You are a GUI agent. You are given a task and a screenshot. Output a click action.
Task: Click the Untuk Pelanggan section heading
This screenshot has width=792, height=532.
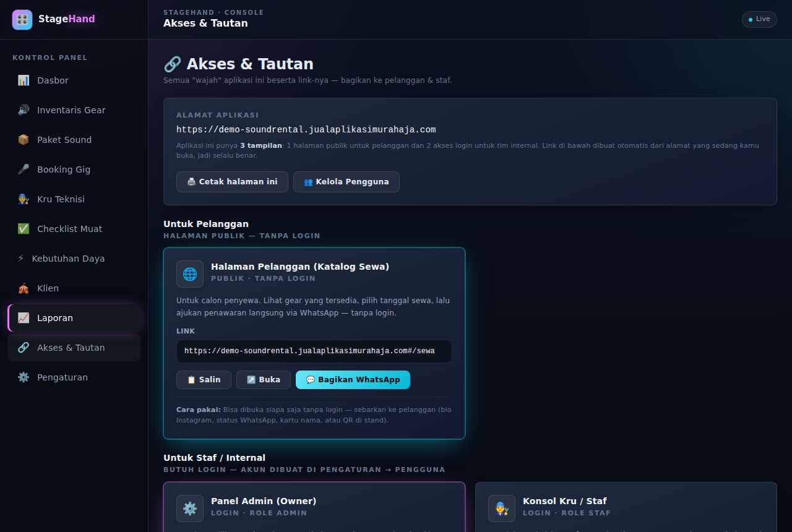click(x=206, y=224)
